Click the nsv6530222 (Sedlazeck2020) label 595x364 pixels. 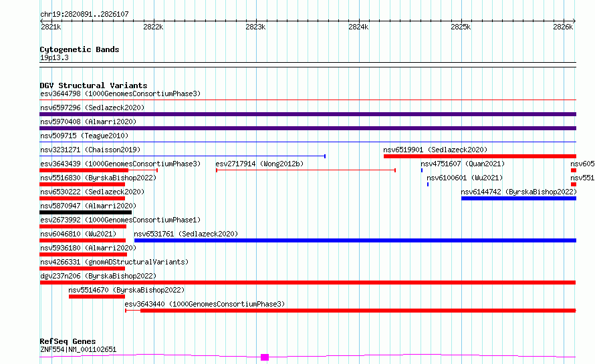click(x=92, y=192)
